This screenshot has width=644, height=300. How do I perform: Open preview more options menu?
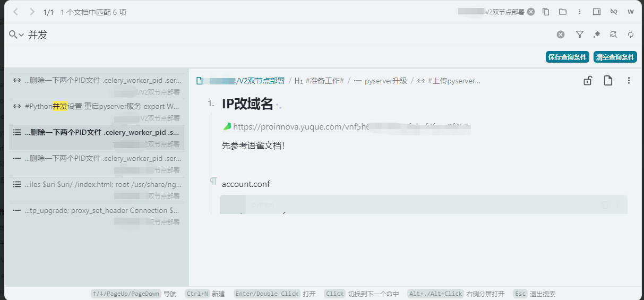[629, 81]
